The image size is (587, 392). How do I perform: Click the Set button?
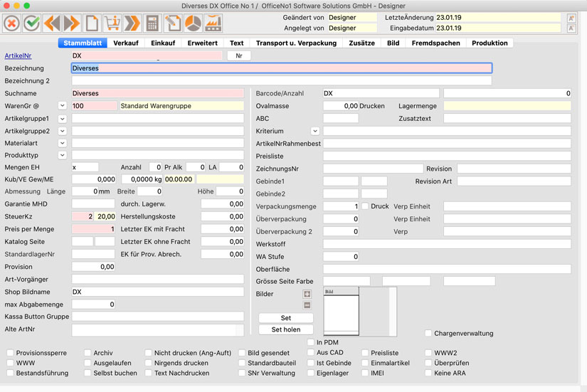point(286,318)
